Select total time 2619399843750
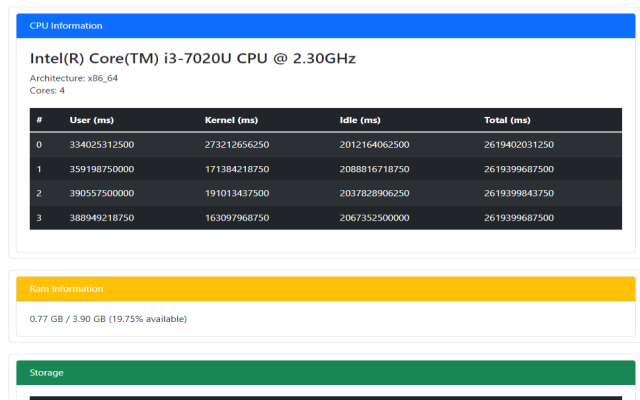Screen dimensions: 640x400 pyautogui.click(x=519, y=193)
